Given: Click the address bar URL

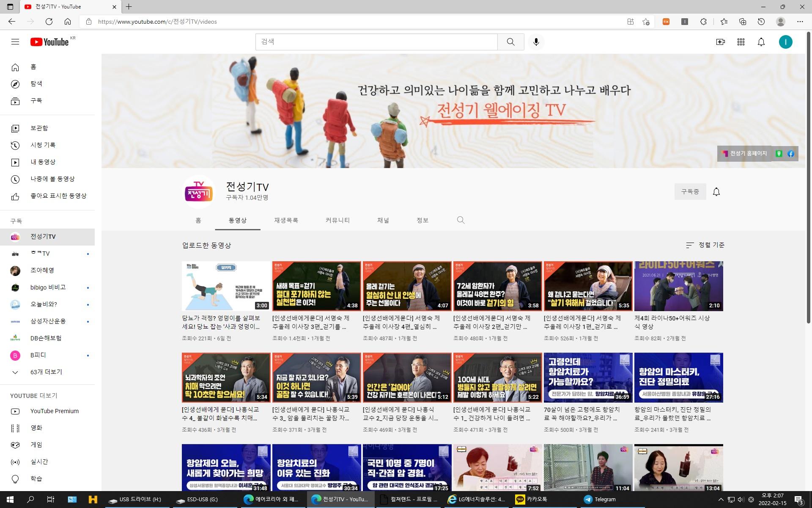Looking at the screenshot, I should click(157, 22).
